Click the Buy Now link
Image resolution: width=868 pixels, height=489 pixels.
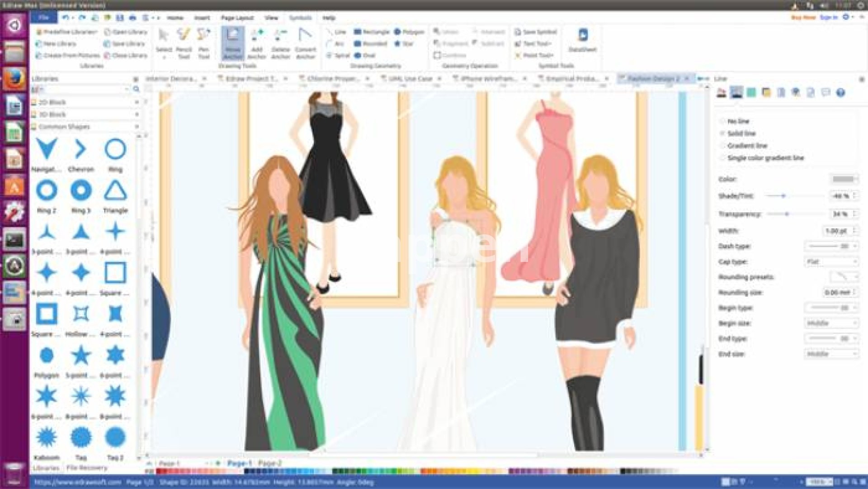point(803,17)
